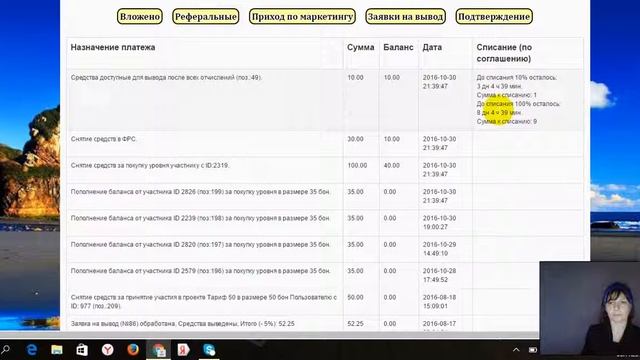Image resolution: width=640 pixels, height=360 pixels.
Task: Click the webcam video overlay thumbnail
Action: (x=589, y=310)
